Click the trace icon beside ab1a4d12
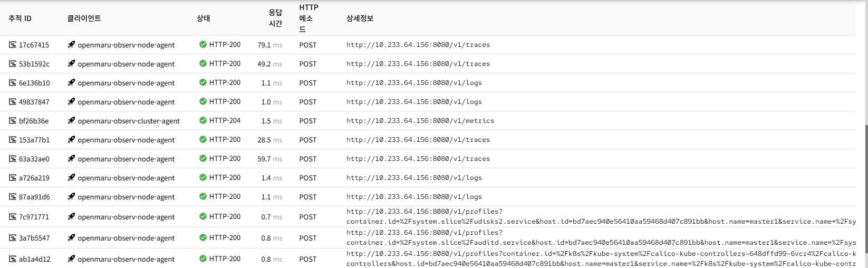This screenshot has width=868, height=268. [13, 259]
